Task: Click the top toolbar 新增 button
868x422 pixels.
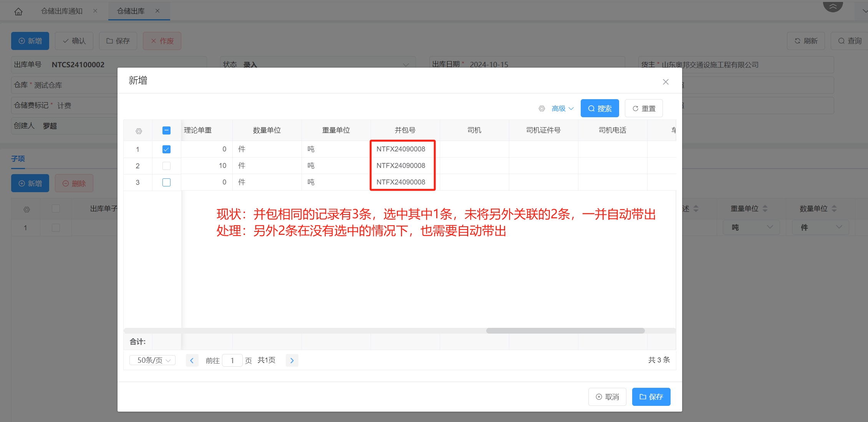Action: click(x=30, y=41)
